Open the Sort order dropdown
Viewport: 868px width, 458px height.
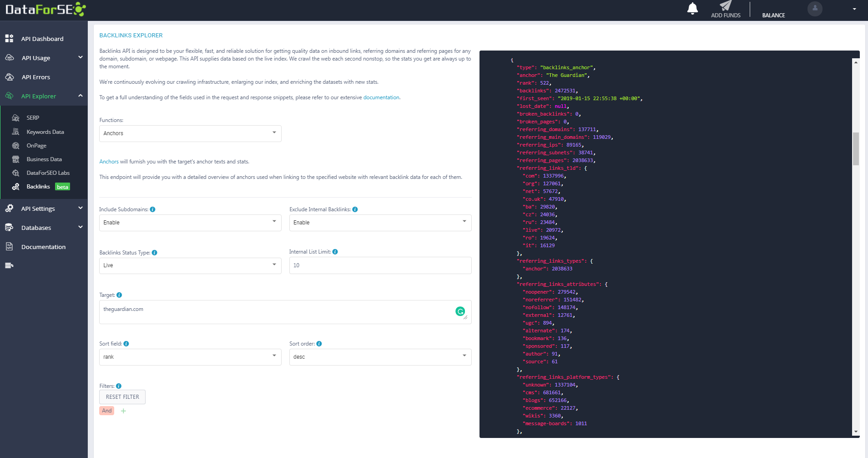380,357
